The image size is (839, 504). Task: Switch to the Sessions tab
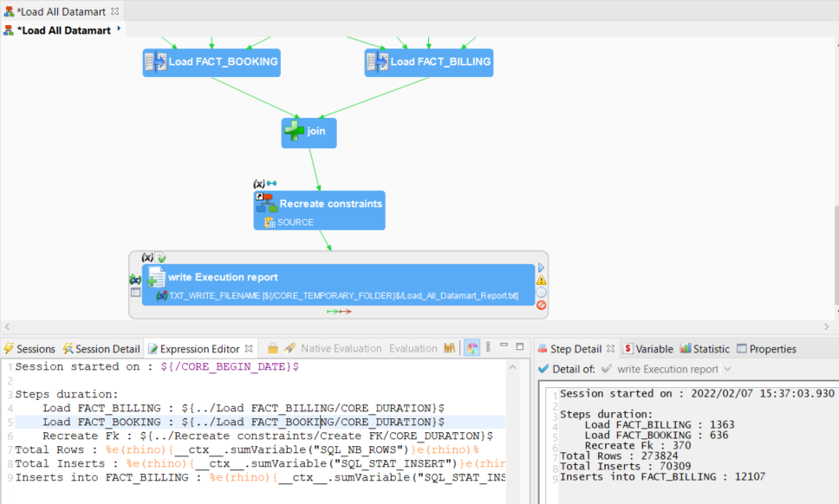point(29,349)
